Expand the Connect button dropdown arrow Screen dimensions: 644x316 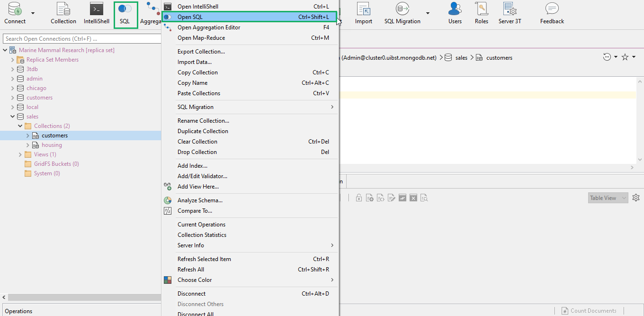[x=33, y=13]
